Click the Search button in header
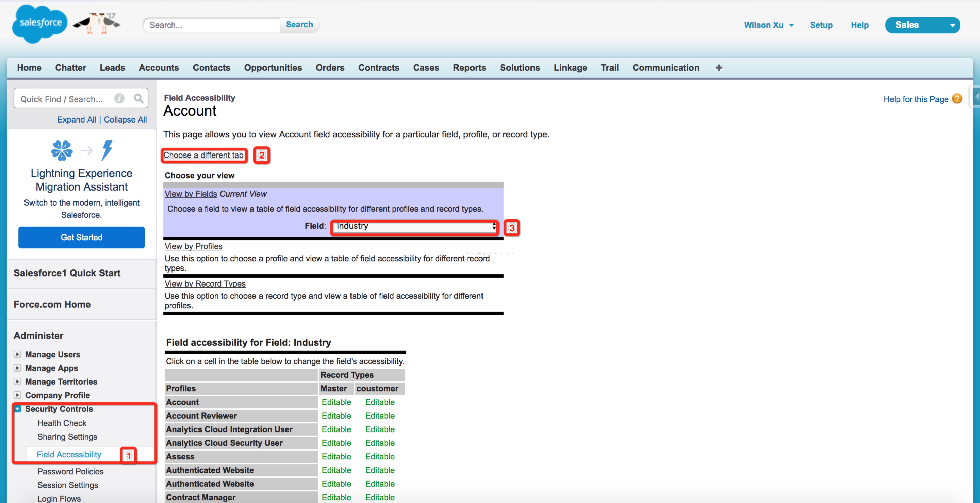 coord(299,25)
